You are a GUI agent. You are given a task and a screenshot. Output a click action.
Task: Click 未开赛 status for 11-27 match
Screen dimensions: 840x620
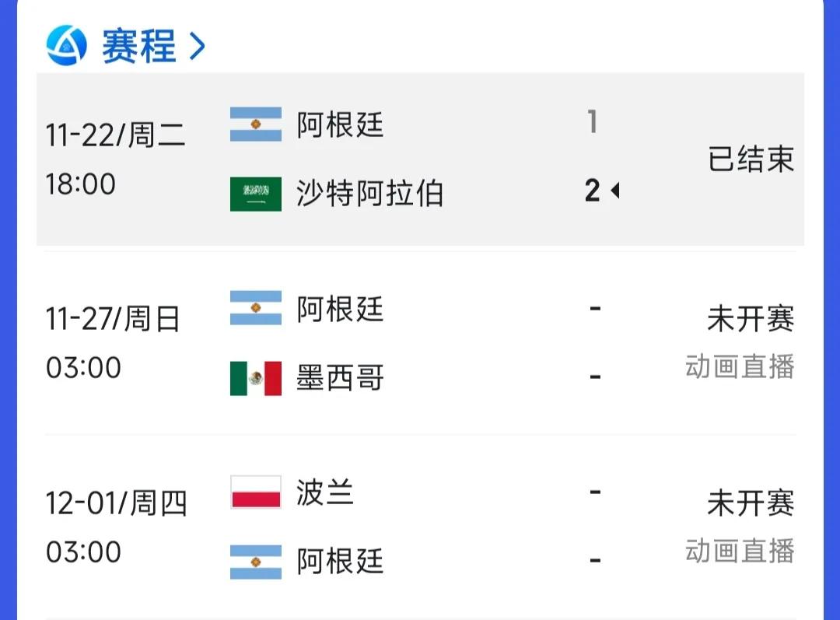pyautogui.click(x=751, y=319)
